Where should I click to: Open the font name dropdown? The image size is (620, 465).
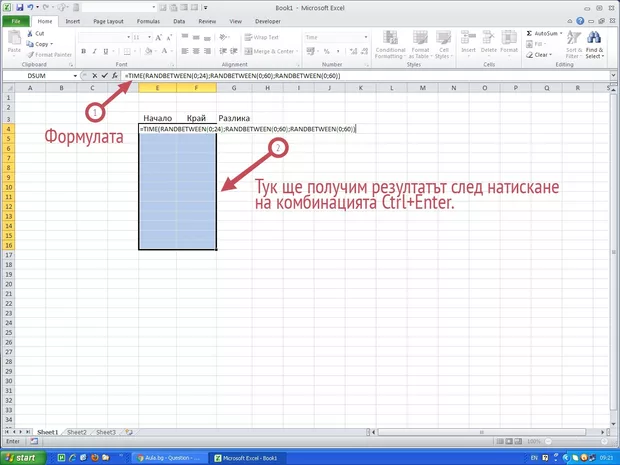click(x=129, y=37)
